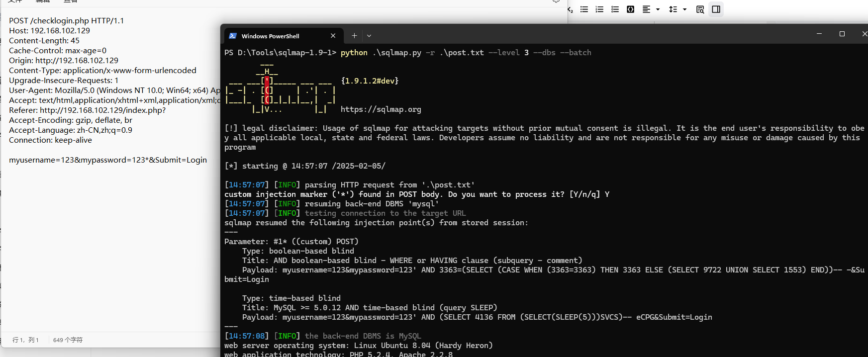Open the text alignment dropdown arrow

[x=658, y=9]
